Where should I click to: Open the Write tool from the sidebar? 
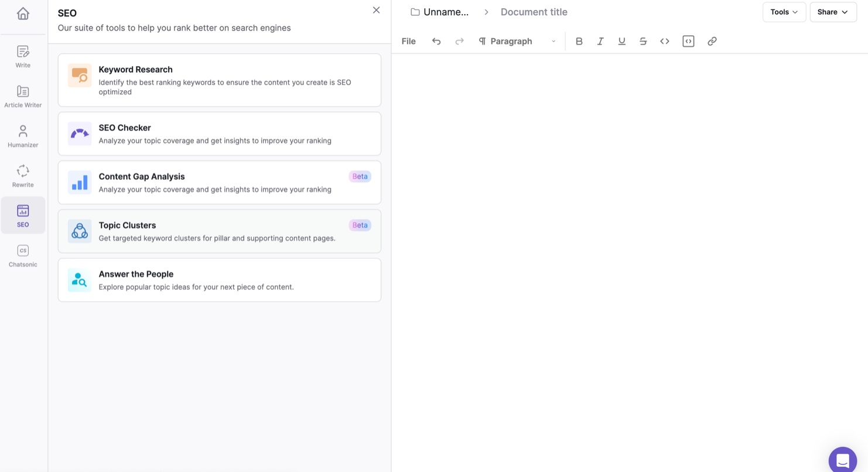click(22, 56)
